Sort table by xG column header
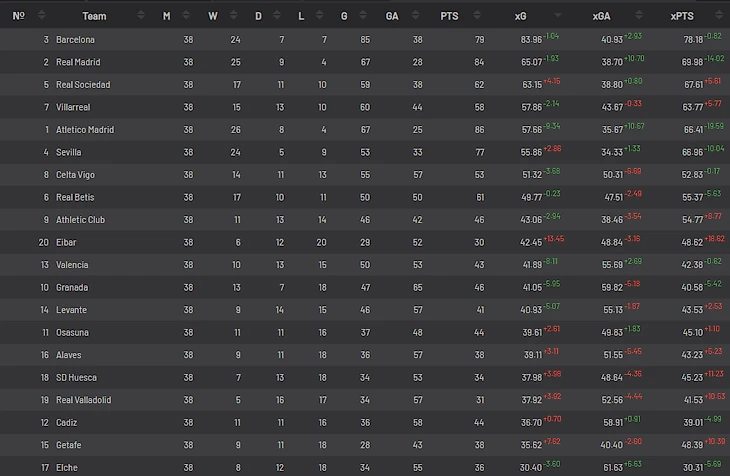 tap(520, 15)
